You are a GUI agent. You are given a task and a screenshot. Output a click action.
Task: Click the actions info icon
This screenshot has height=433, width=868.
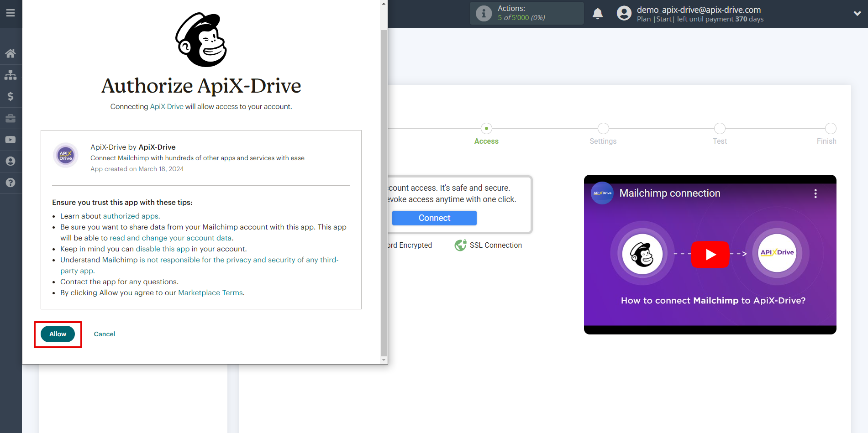coord(484,13)
